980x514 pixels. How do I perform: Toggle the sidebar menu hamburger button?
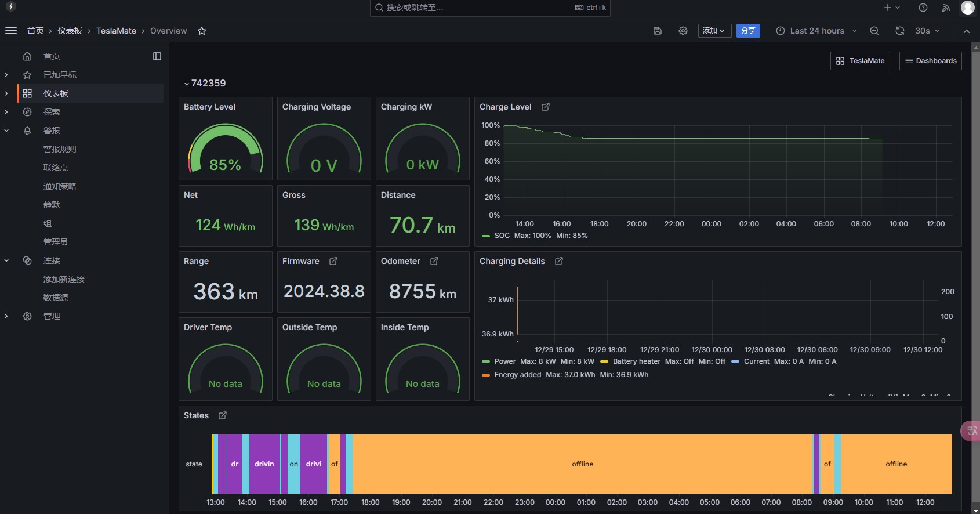click(11, 31)
